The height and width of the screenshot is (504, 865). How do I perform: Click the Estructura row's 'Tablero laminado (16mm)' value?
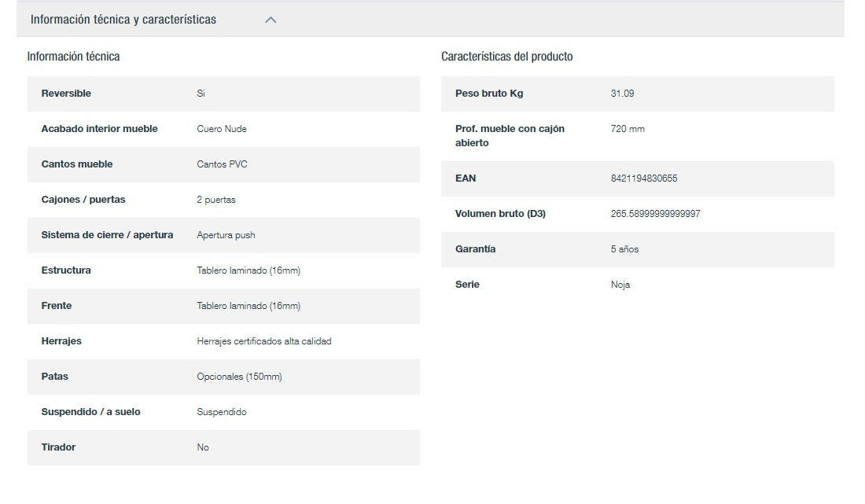pyautogui.click(x=248, y=270)
